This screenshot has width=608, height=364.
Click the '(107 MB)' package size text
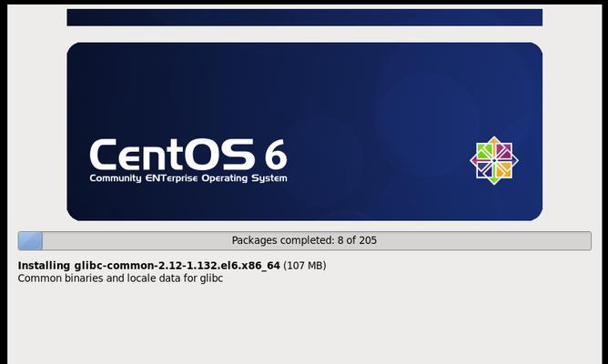pos(305,266)
